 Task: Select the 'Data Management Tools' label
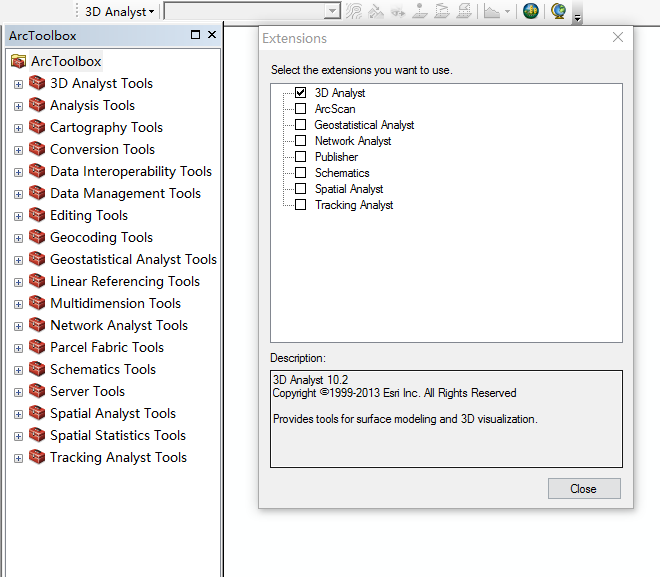[x=125, y=193]
